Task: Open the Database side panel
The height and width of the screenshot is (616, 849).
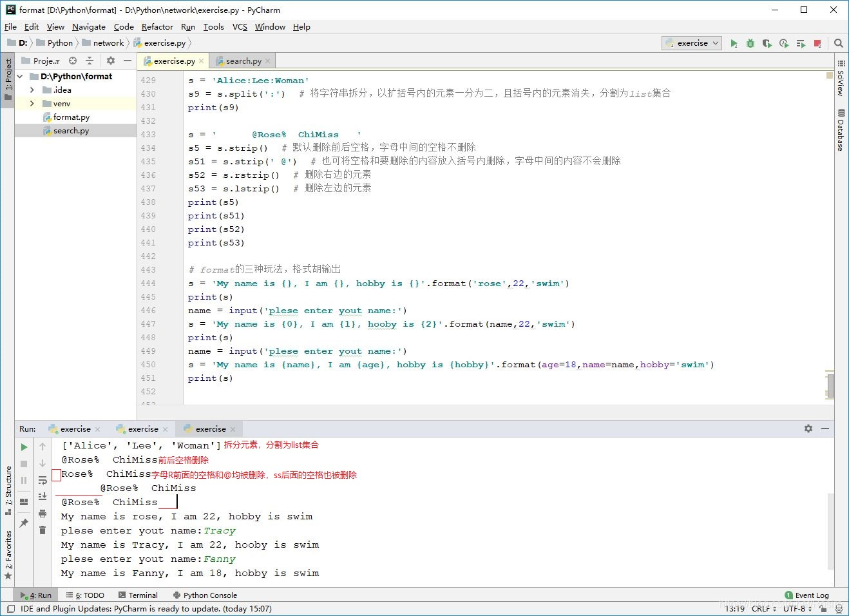Action: [x=841, y=130]
